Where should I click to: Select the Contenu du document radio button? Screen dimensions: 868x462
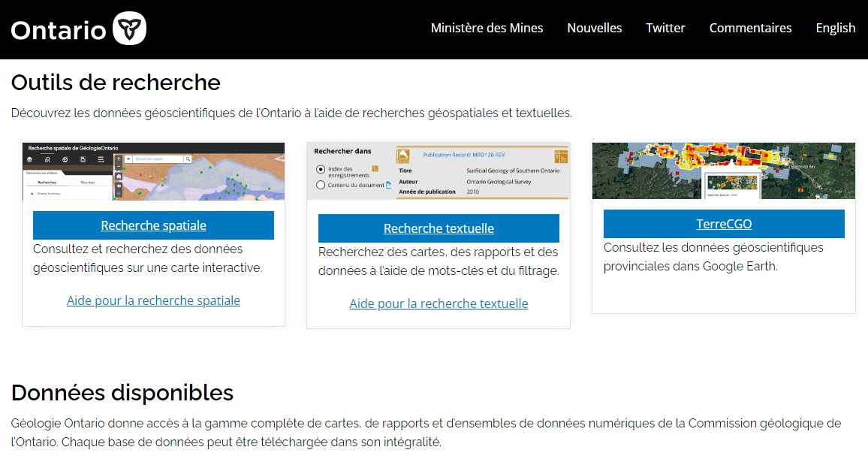point(321,185)
